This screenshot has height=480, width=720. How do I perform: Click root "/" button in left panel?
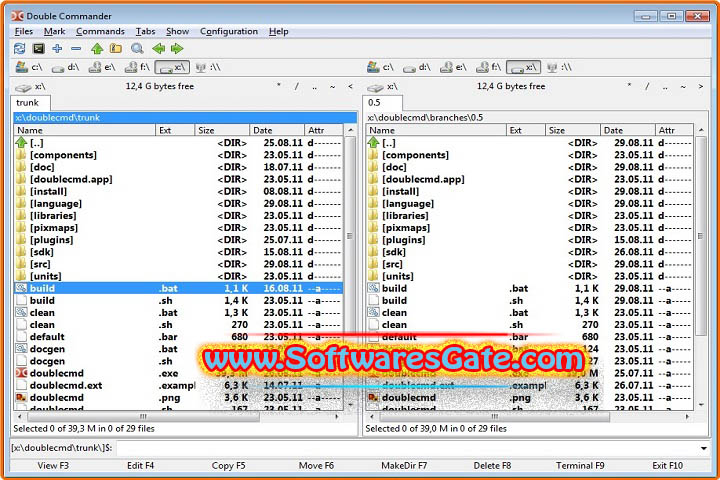coord(297,86)
